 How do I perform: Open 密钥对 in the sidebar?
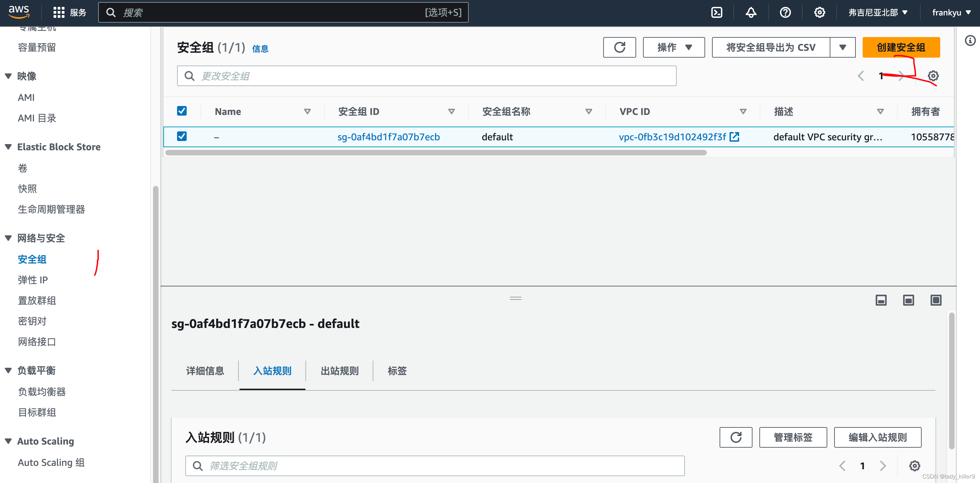[x=32, y=321]
